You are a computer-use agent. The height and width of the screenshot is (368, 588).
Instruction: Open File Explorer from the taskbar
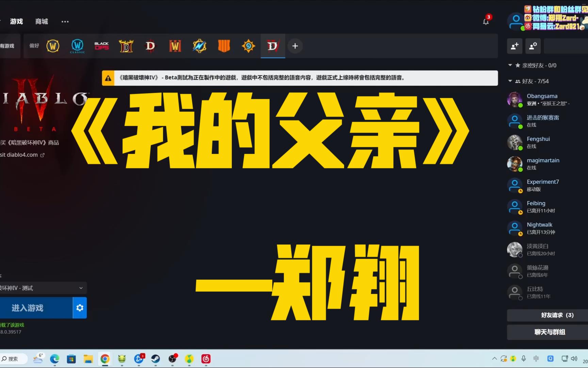click(x=88, y=359)
